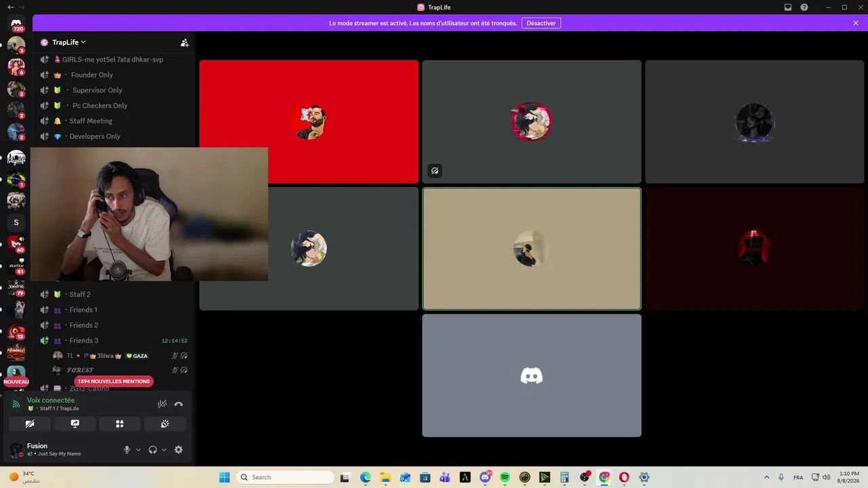Open Microsoft Edge from the taskbar

pyautogui.click(x=366, y=477)
